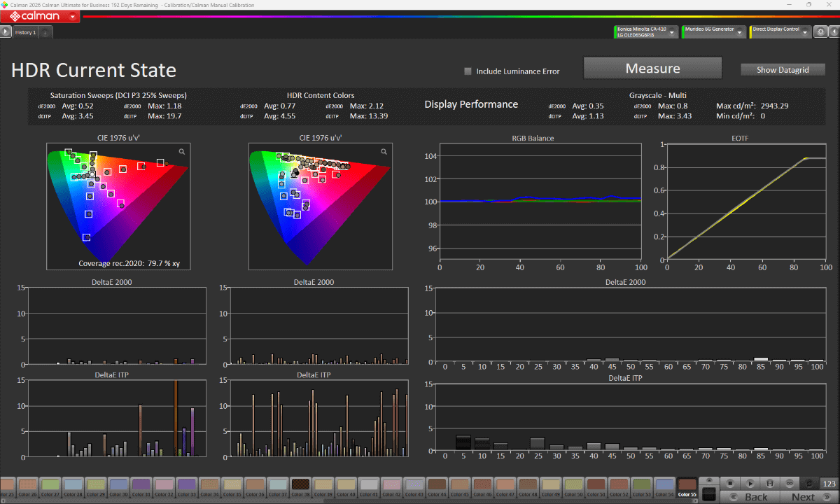Open the workflow play arrow beside History tab
The image size is (840, 504).
[x=6, y=31]
